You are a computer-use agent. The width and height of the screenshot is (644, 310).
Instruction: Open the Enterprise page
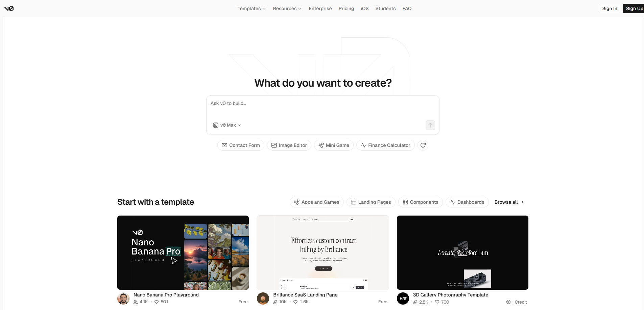click(320, 8)
